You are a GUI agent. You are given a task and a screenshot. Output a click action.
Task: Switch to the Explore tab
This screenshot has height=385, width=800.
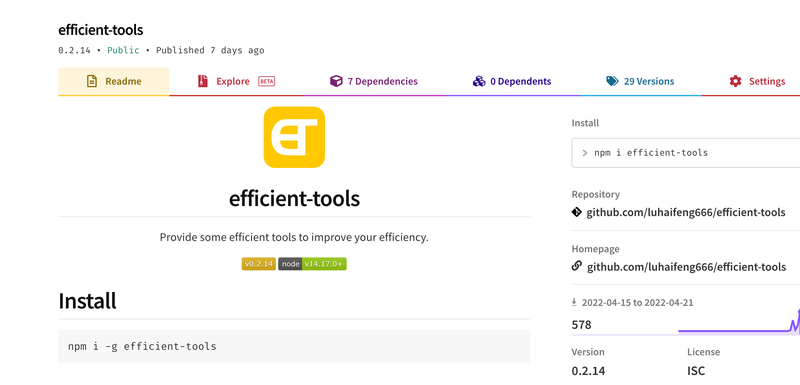click(x=236, y=82)
